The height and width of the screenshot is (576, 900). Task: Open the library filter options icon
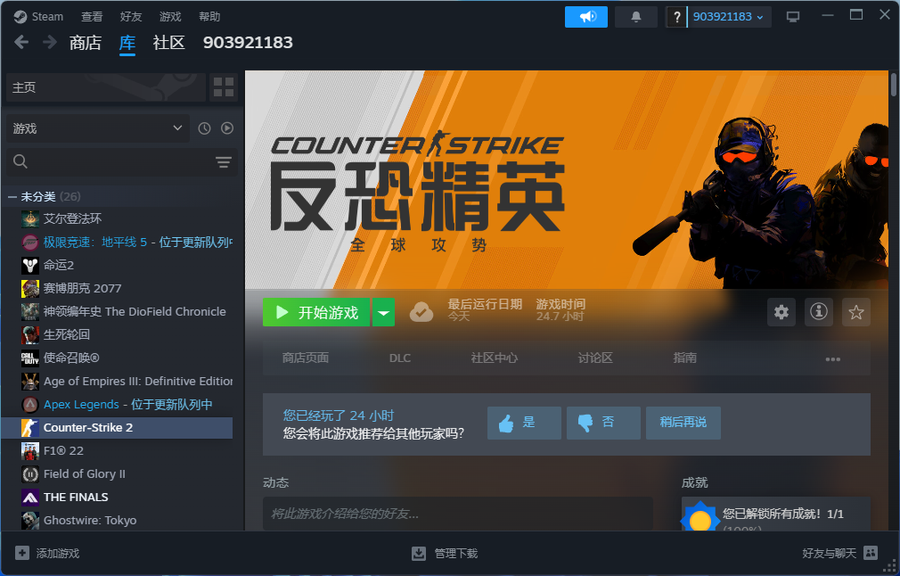pyautogui.click(x=223, y=162)
